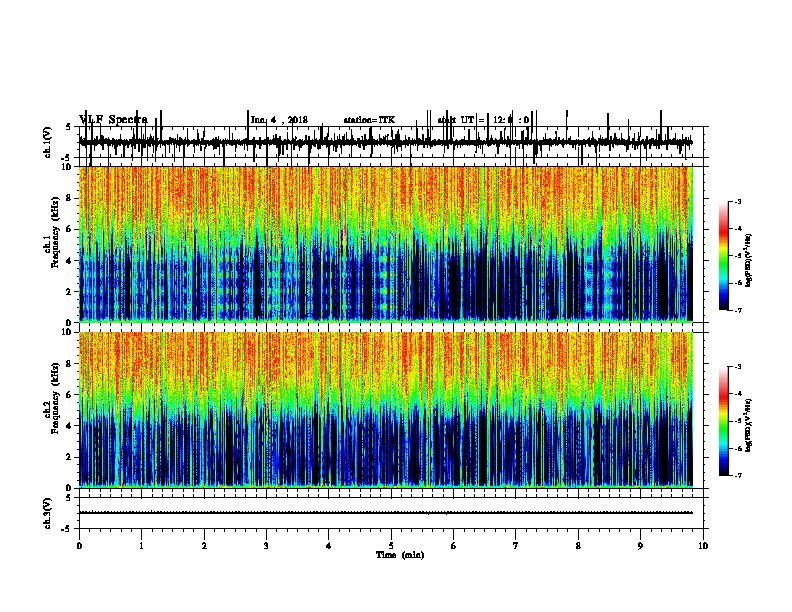Click the -3 tick on ch.1 color bar
Image resolution: width=792 pixels, height=612 pixels.
pos(737,201)
